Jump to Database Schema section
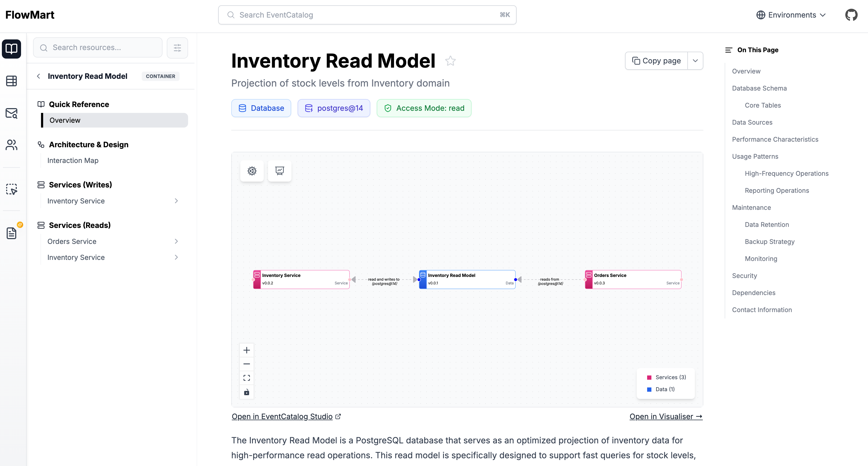The image size is (868, 466). [759, 88]
